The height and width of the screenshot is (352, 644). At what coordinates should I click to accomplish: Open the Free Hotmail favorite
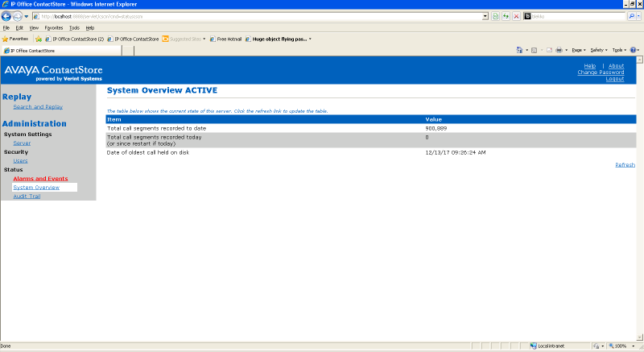(x=225, y=39)
